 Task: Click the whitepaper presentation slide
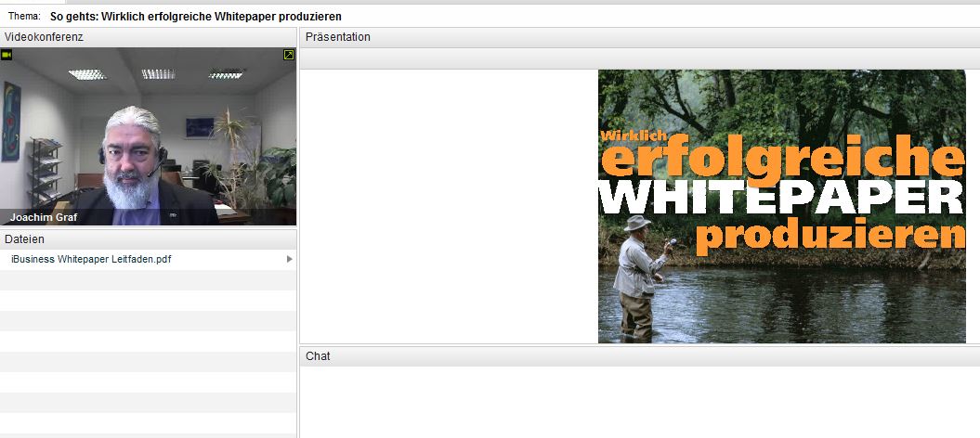pyautogui.click(x=782, y=207)
